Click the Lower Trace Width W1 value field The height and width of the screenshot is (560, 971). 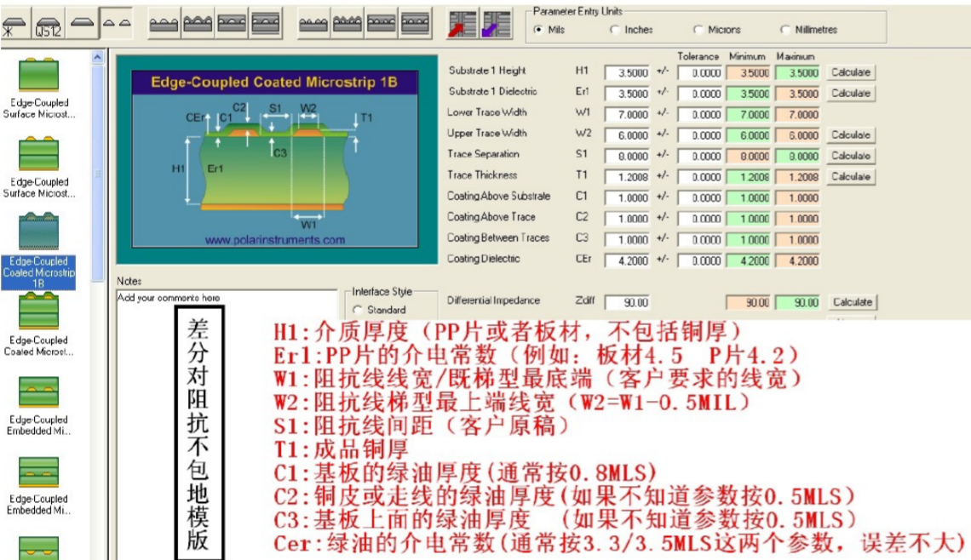point(627,115)
